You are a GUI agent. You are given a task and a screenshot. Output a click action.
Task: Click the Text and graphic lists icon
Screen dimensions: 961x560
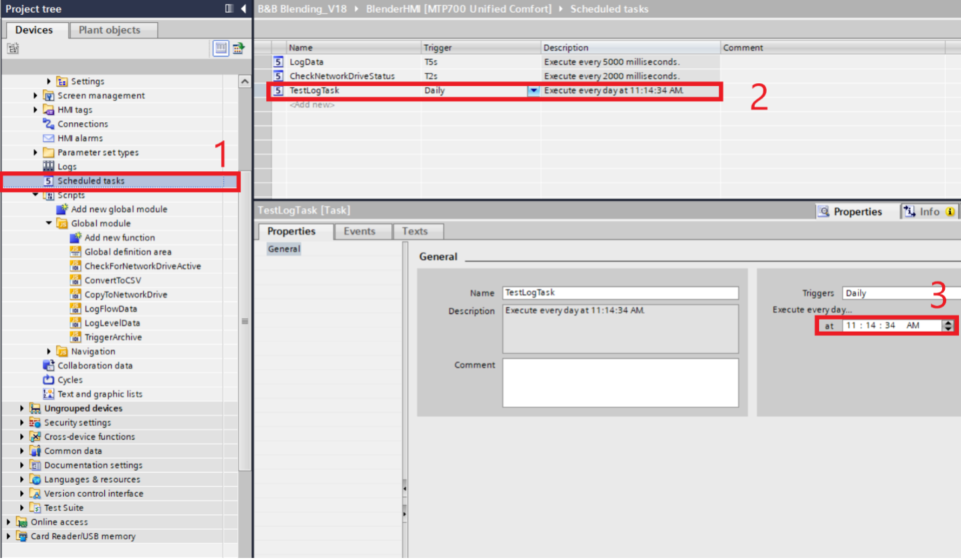pos(48,393)
